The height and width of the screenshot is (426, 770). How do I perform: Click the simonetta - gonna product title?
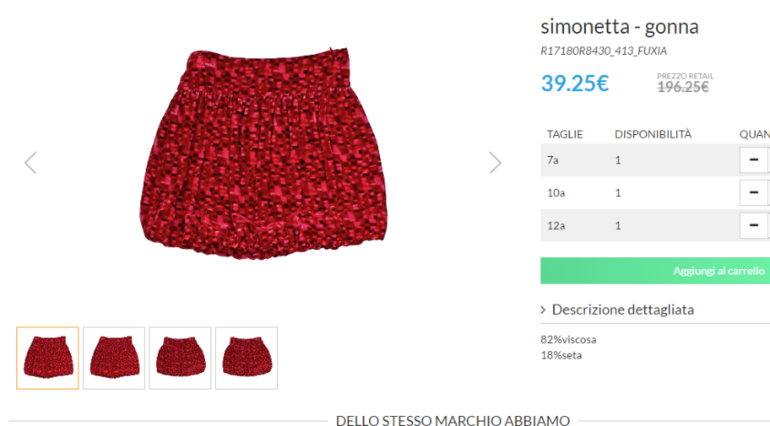[x=619, y=27]
